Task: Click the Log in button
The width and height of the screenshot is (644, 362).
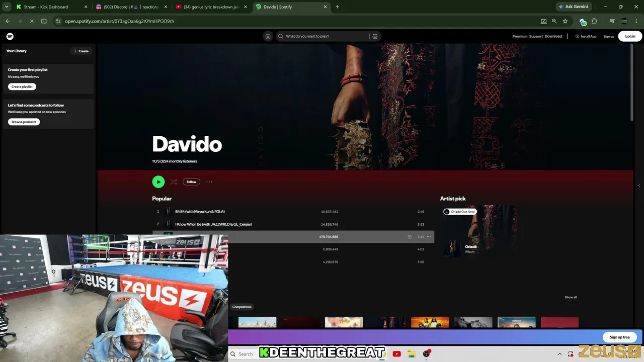Action: pyautogui.click(x=630, y=36)
